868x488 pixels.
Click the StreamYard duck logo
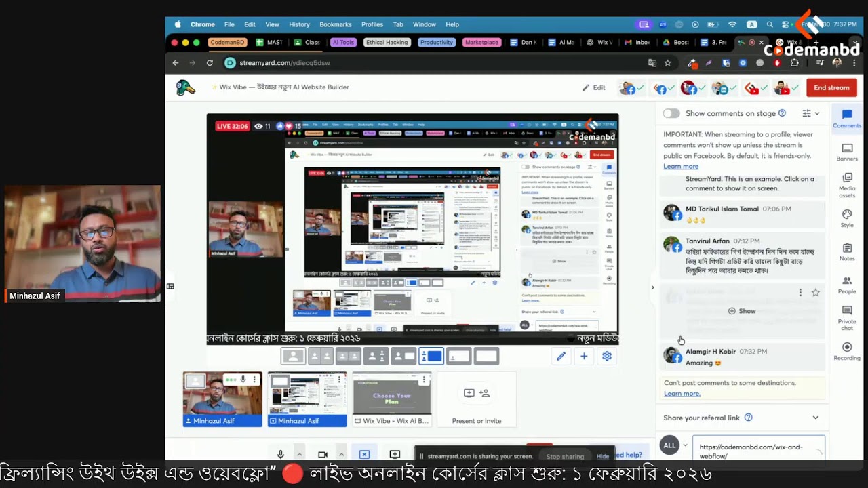185,87
